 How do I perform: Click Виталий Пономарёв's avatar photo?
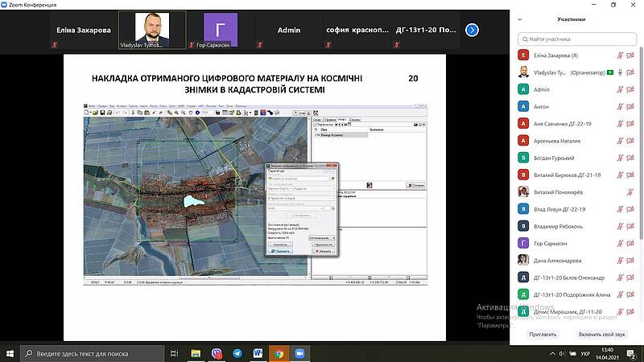[x=523, y=191]
